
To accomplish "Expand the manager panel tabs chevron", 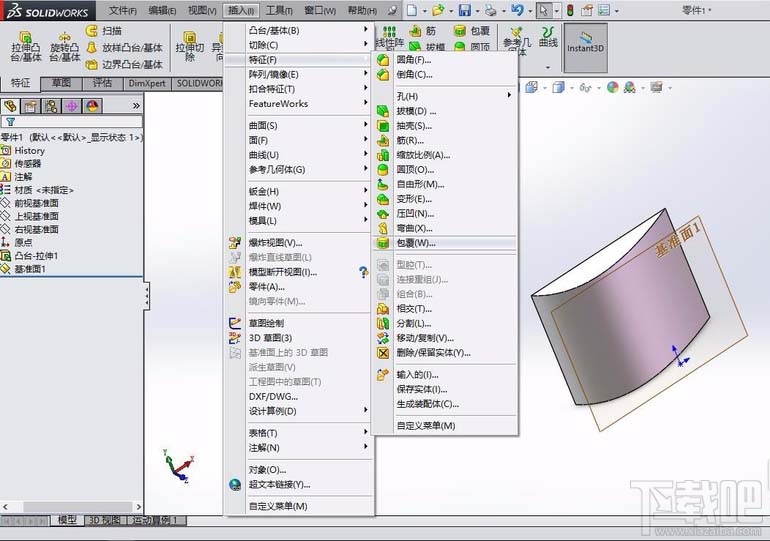I will [x=136, y=106].
